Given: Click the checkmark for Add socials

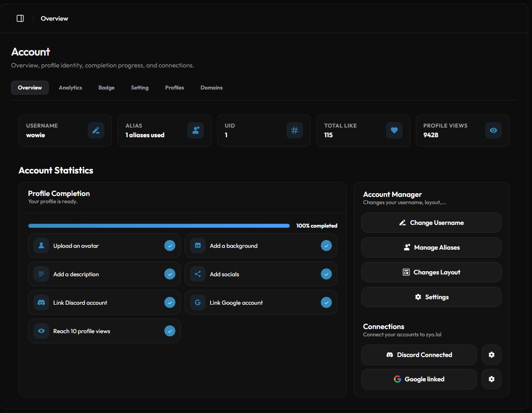Looking at the screenshot, I should [326, 274].
